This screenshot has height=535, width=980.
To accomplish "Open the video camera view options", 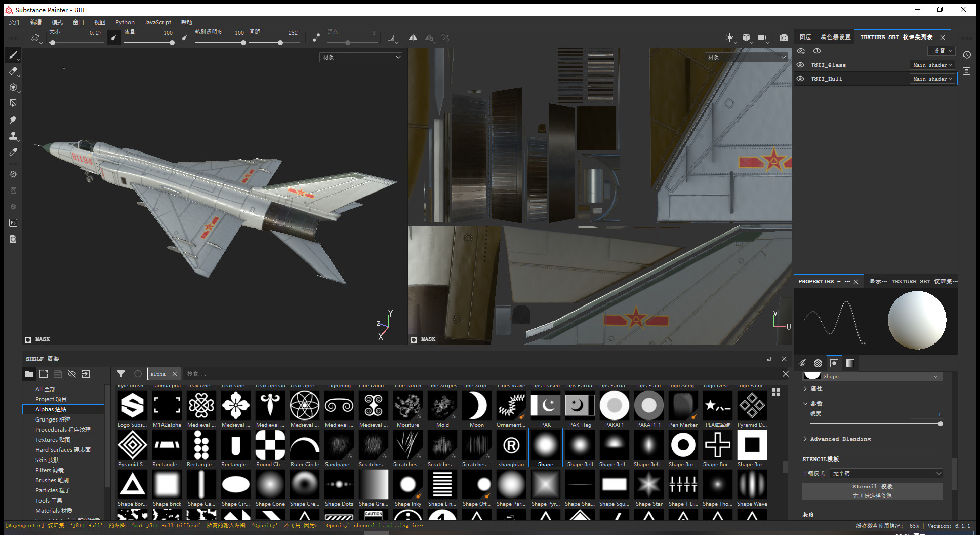I will pyautogui.click(x=762, y=37).
